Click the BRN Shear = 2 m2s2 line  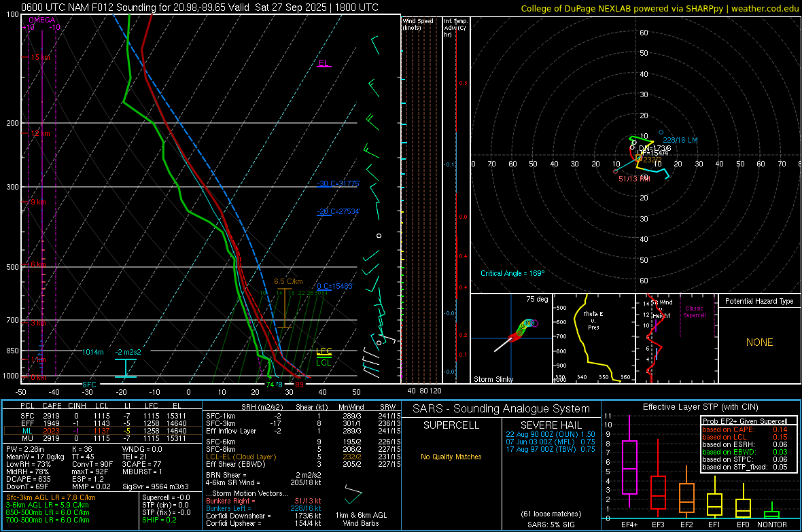point(264,475)
